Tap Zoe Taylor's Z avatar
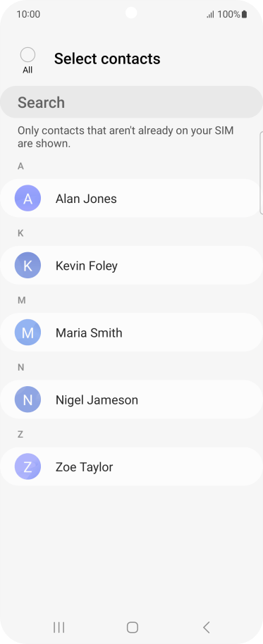263x644 pixels. coord(27,466)
